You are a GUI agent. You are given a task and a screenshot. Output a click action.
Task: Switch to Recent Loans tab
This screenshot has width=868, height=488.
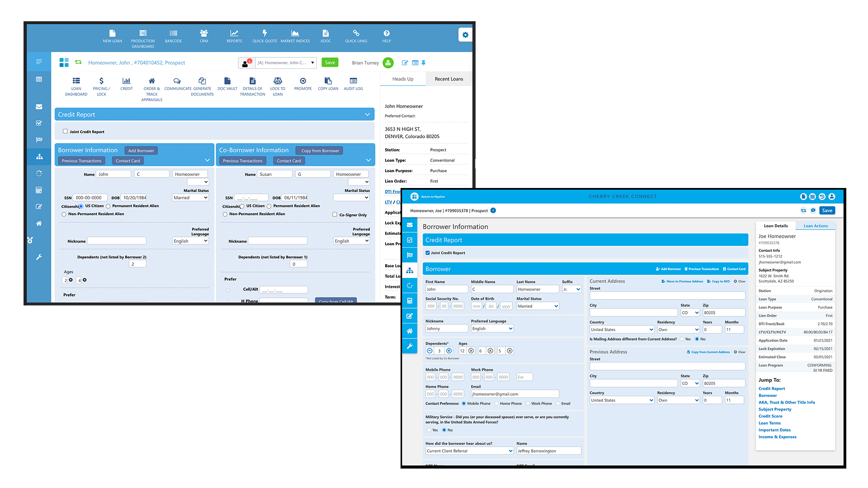(x=449, y=79)
